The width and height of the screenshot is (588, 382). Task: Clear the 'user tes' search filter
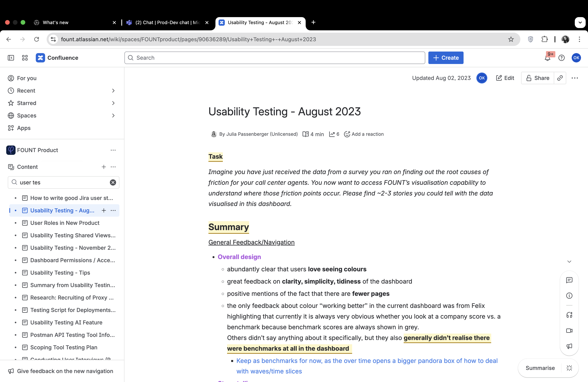[x=113, y=182]
